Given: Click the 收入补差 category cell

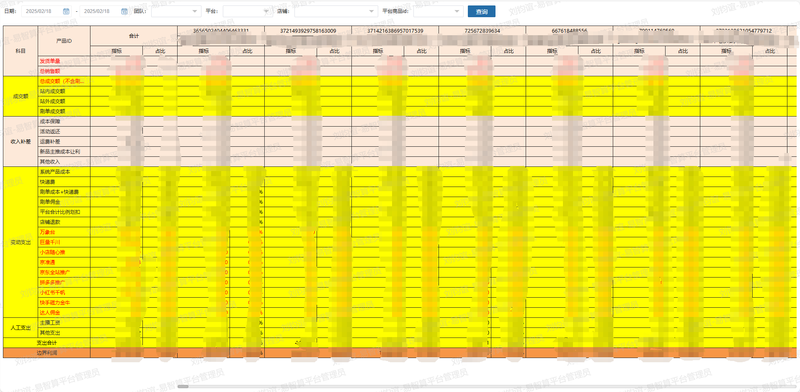Looking at the screenshot, I should point(20,141).
